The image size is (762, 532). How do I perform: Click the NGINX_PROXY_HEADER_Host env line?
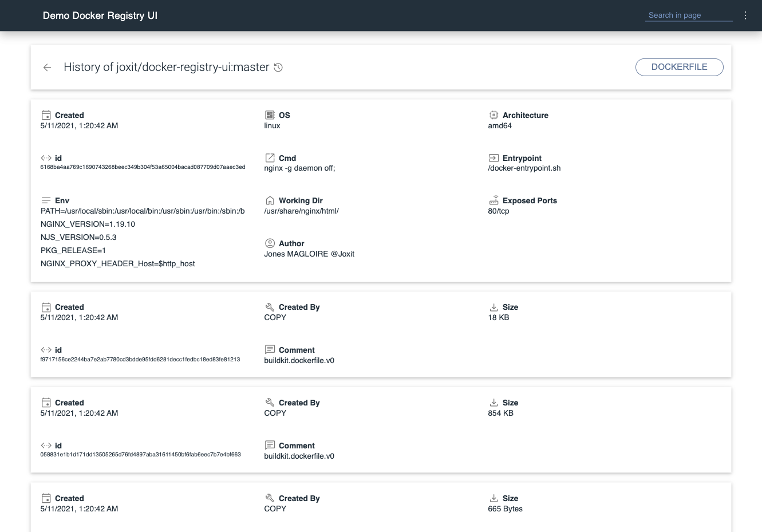(x=118, y=263)
